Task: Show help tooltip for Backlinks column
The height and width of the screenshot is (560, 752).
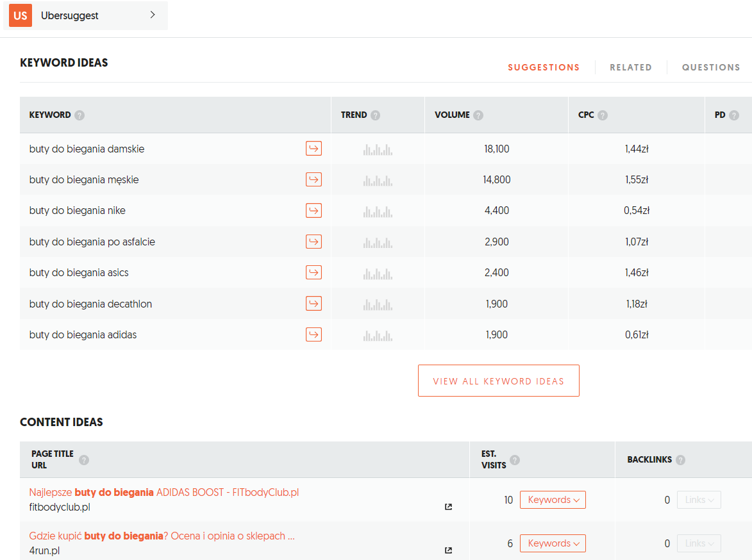Action: click(x=681, y=460)
